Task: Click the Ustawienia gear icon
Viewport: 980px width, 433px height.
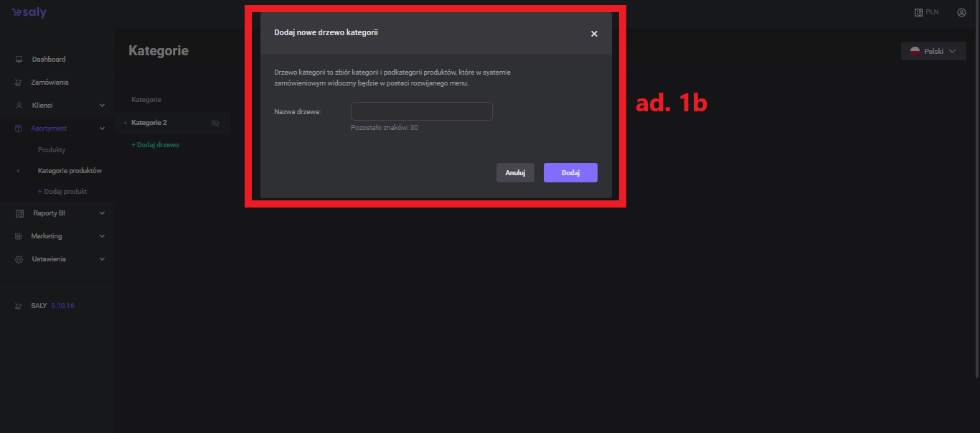Action: click(x=19, y=259)
